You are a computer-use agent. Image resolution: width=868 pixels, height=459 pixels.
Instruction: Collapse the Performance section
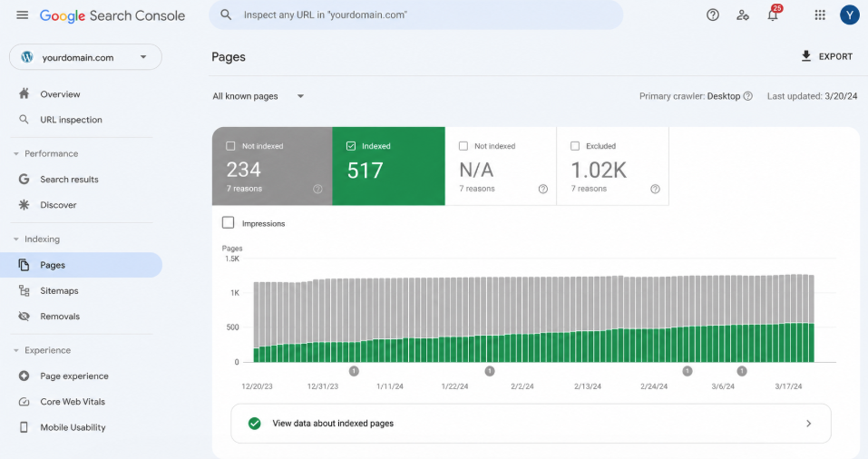(16, 153)
